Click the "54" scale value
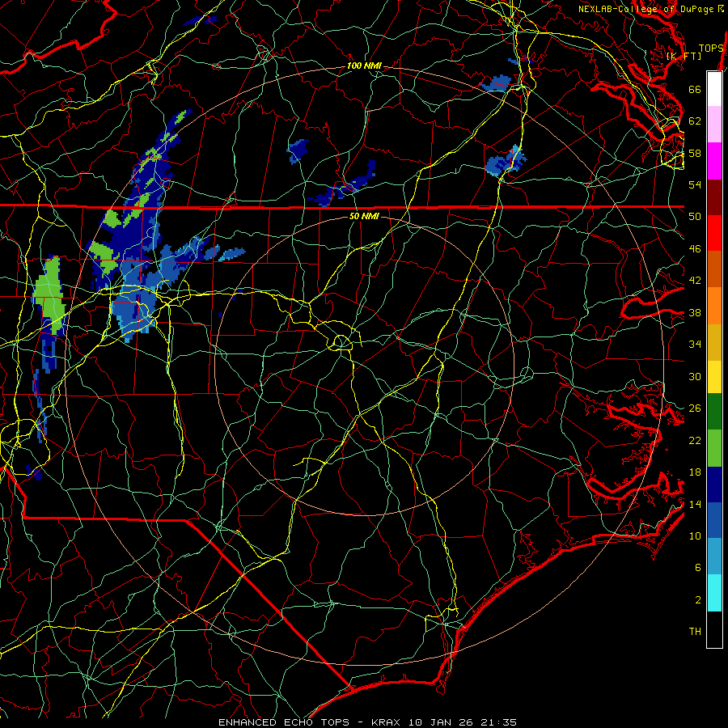The image size is (728, 728). (x=695, y=185)
